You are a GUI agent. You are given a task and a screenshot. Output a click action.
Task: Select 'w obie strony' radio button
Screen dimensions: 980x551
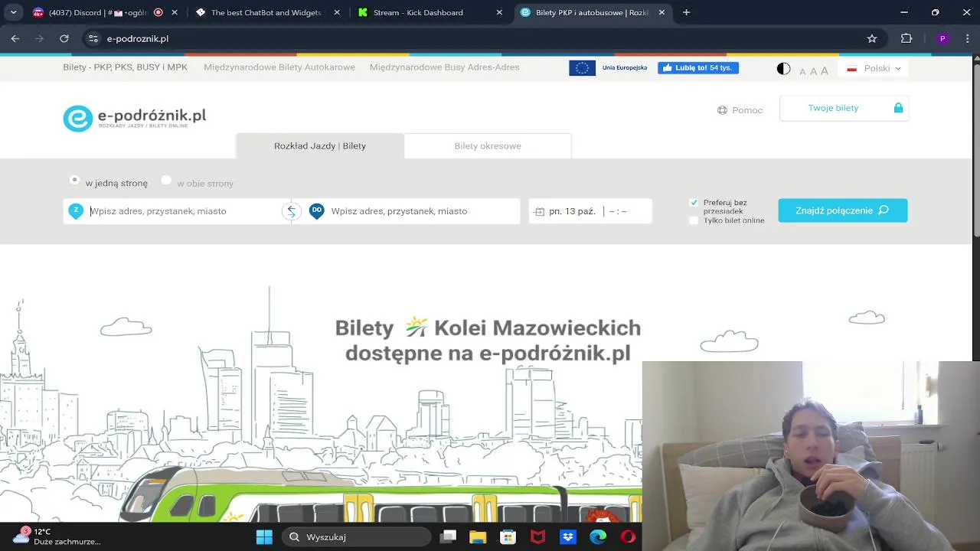click(x=165, y=180)
